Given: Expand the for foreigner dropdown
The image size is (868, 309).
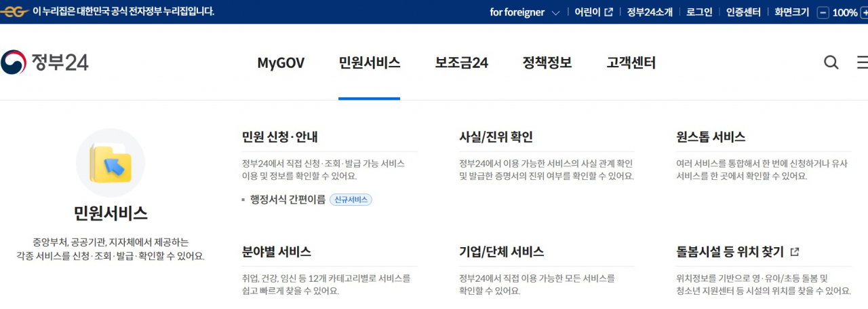Looking at the screenshot, I should pos(525,12).
